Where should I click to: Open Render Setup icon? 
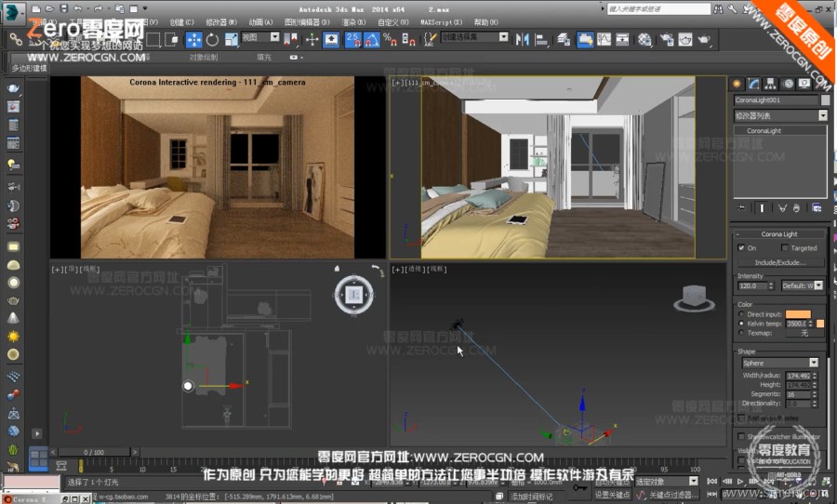point(667,39)
